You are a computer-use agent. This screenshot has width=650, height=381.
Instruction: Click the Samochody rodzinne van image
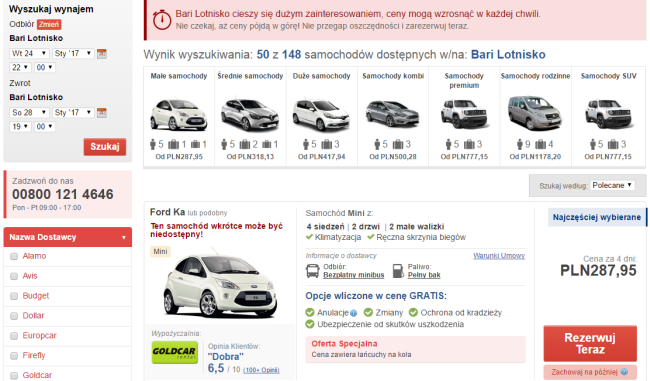(535, 113)
